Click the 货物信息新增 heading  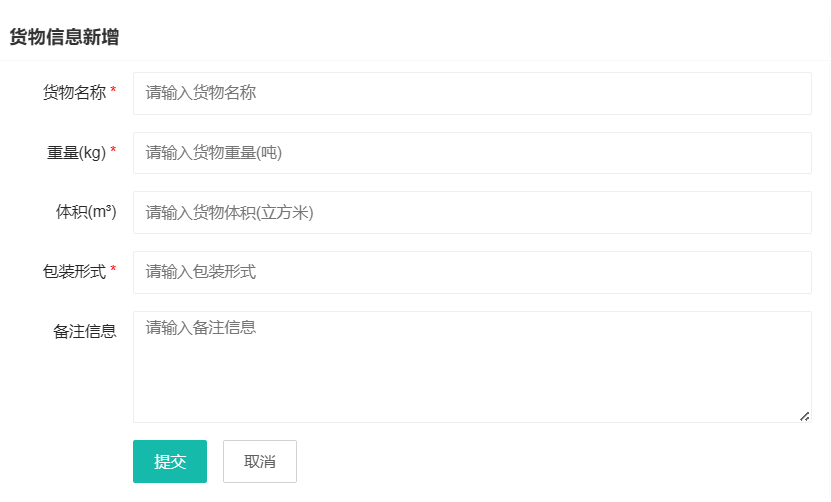(64, 38)
